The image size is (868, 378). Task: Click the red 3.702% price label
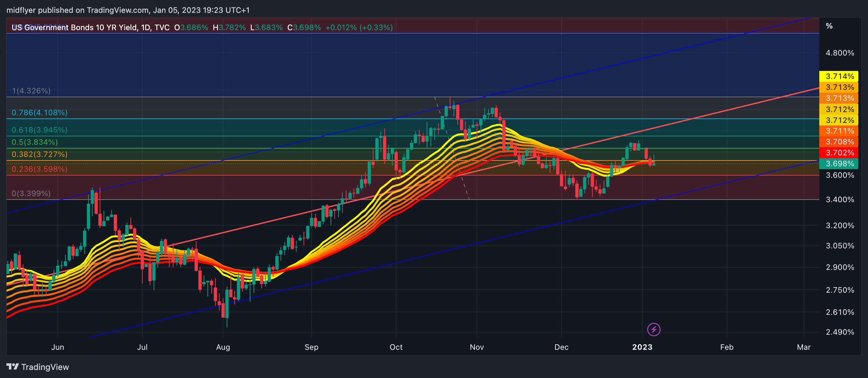[839, 153]
